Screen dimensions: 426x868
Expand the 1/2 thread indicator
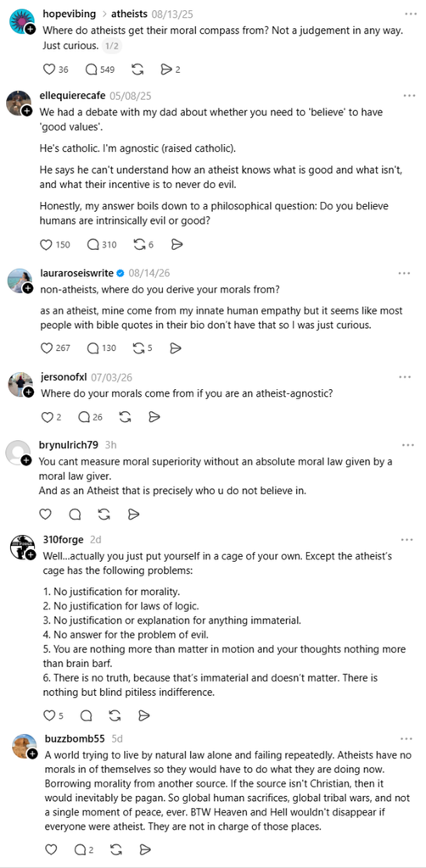[x=113, y=47]
